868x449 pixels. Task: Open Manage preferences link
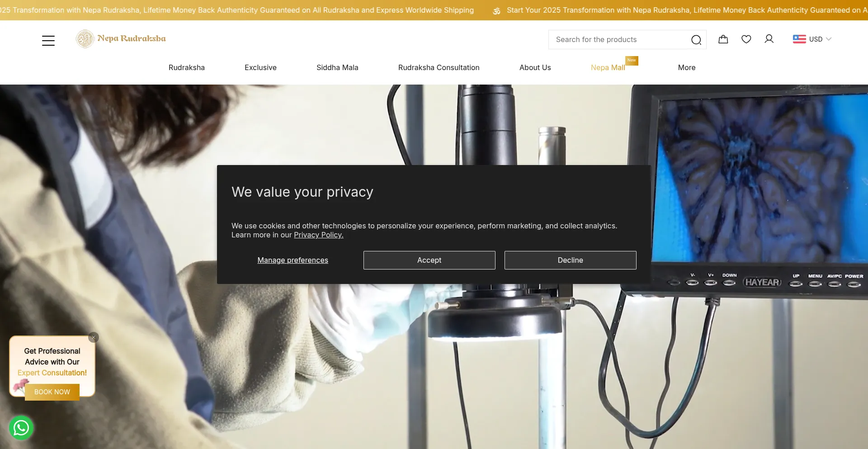(292, 260)
